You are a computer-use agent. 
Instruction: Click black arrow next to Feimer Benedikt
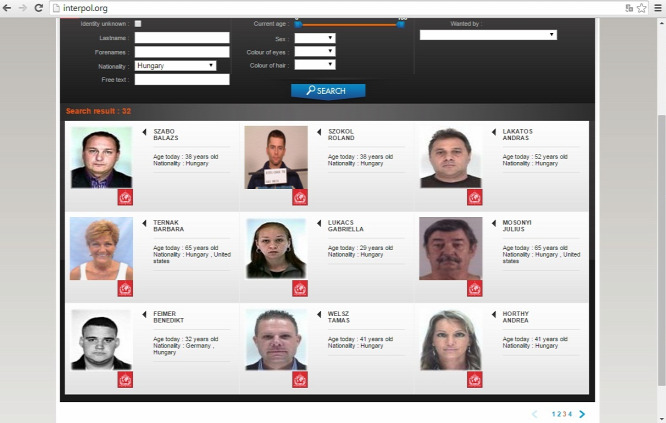(144, 314)
